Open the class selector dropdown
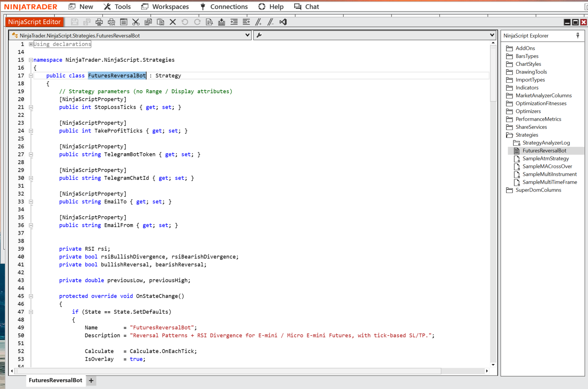 [247, 35]
